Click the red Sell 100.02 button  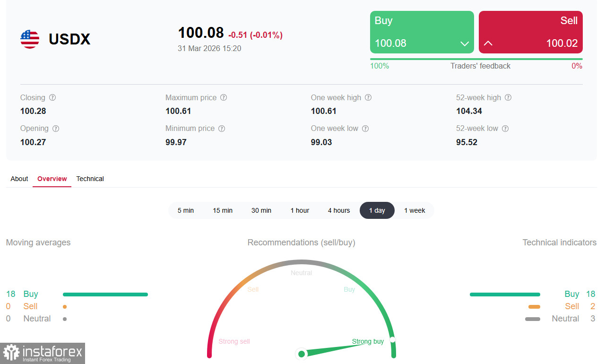(531, 32)
